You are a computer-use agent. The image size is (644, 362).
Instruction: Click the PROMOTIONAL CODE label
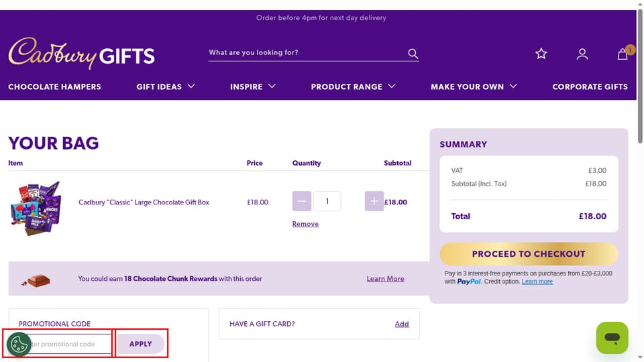(54, 324)
